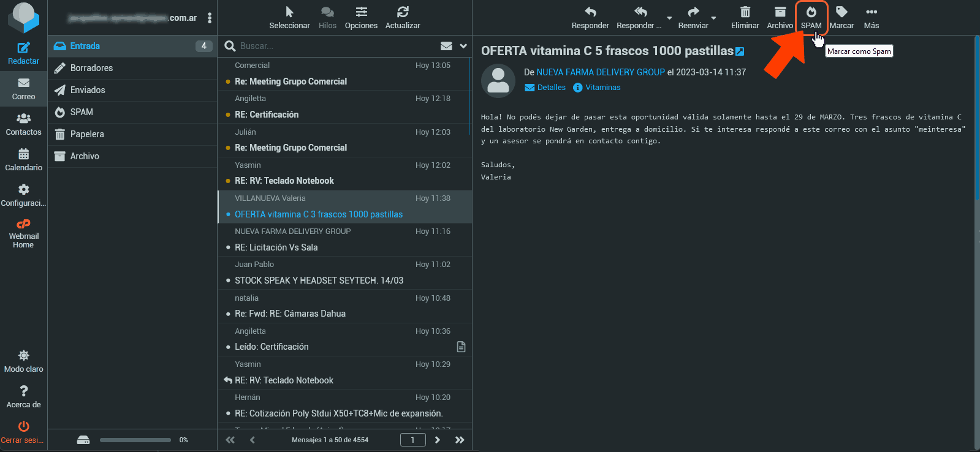Open Comercial's Re: Meeting Grupo Comercial email
The image size is (980, 452).
click(344, 74)
